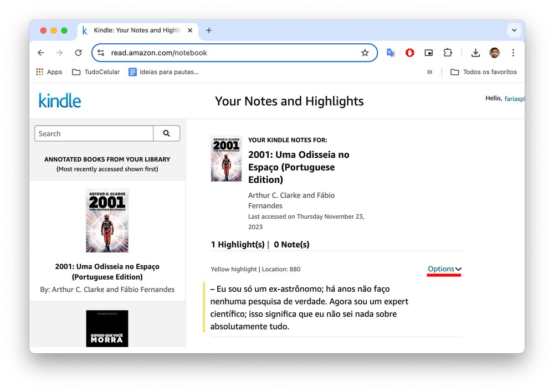
Task: Bookmark page with the star icon
Action: click(365, 53)
